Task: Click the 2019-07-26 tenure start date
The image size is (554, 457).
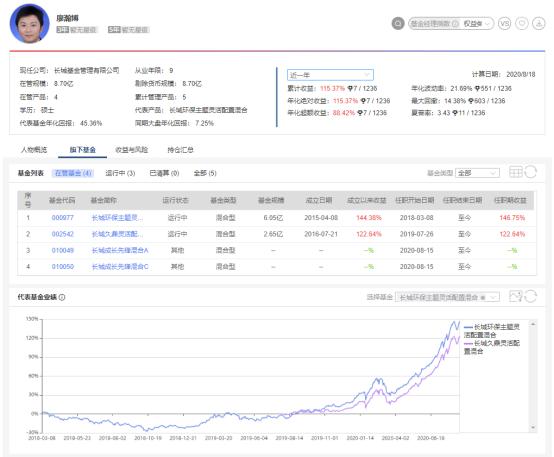Action: [x=417, y=234]
